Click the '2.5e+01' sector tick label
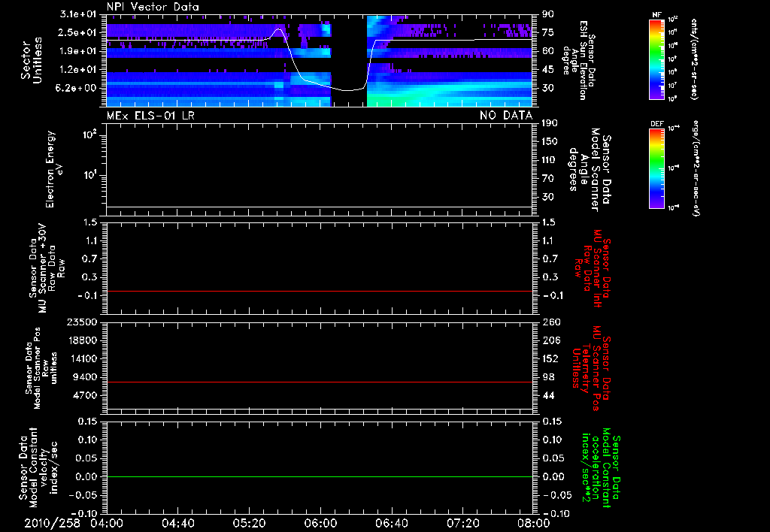Image resolution: width=770 pixels, height=532 pixels. [x=78, y=33]
